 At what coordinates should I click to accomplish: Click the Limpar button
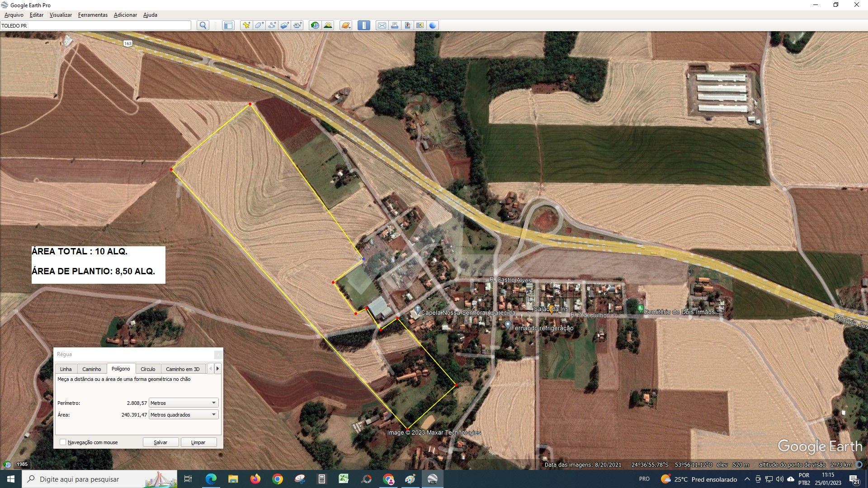pyautogui.click(x=198, y=442)
